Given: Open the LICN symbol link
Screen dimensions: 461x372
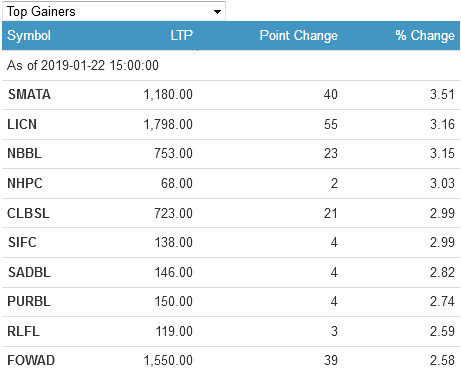Looking at the screenshot, I should [22, 124].
